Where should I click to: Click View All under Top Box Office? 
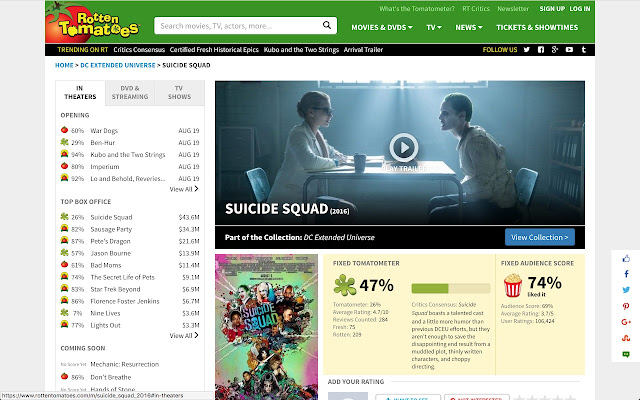pos(184,336)
